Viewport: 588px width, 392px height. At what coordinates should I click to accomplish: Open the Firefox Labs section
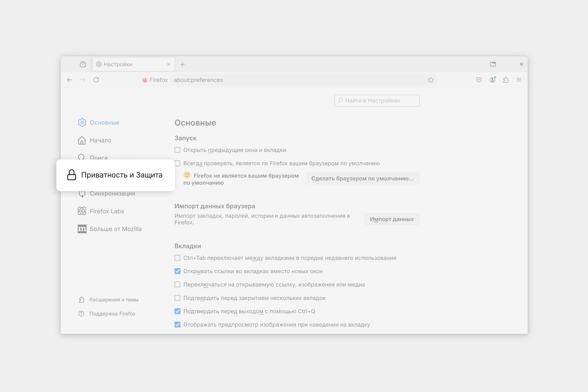pos(107,211)
